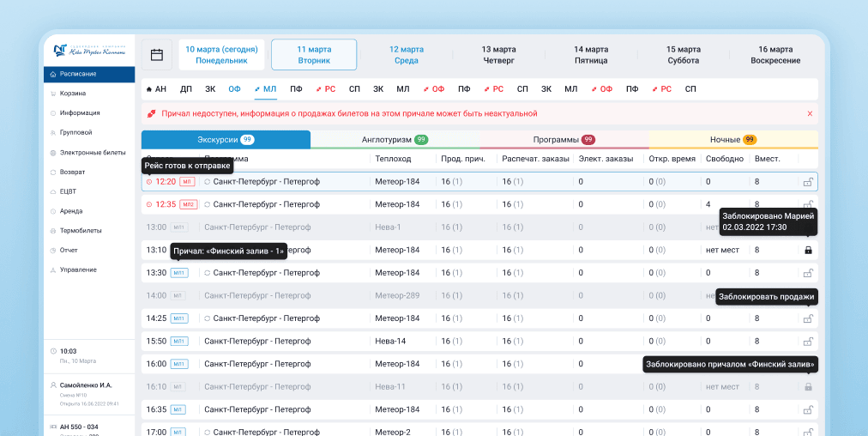Open Электронные билеты section
This screenshot has height=436, width=868.
[x=92, y=152]
